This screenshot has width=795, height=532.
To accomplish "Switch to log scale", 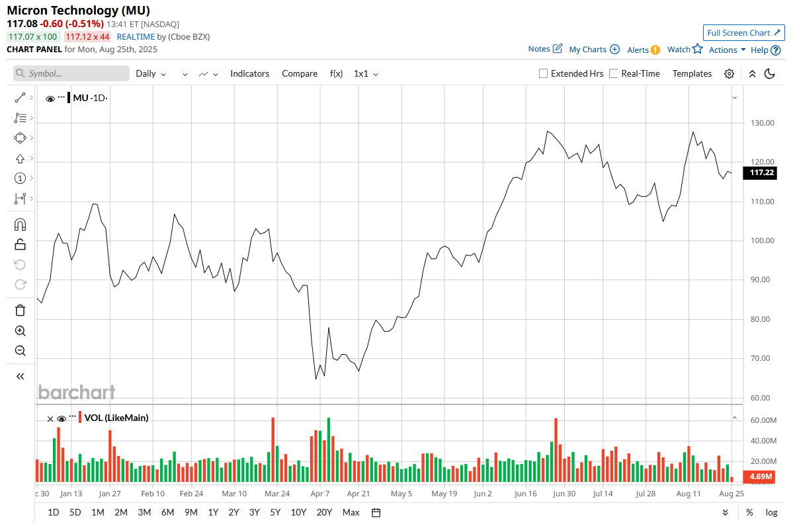I will pyautogui.click(x=771, y=512).
